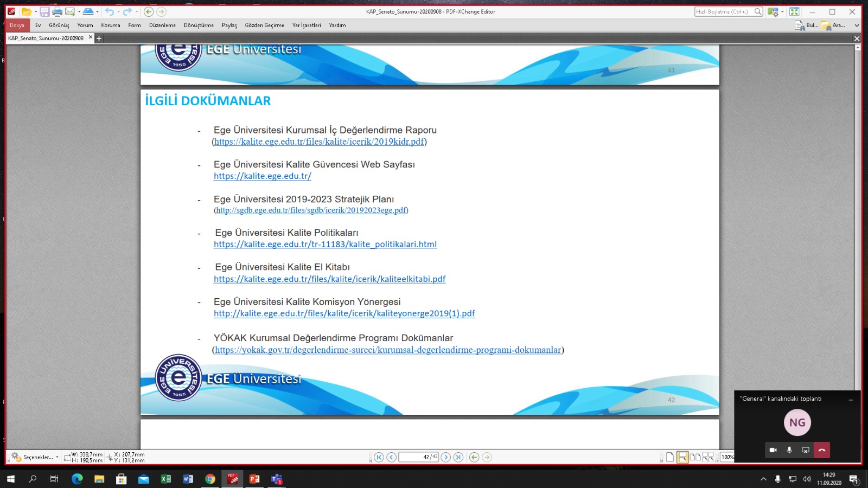Open the Dönüştürme tab
Screen dimensions: 868x488
coord(199,25)
